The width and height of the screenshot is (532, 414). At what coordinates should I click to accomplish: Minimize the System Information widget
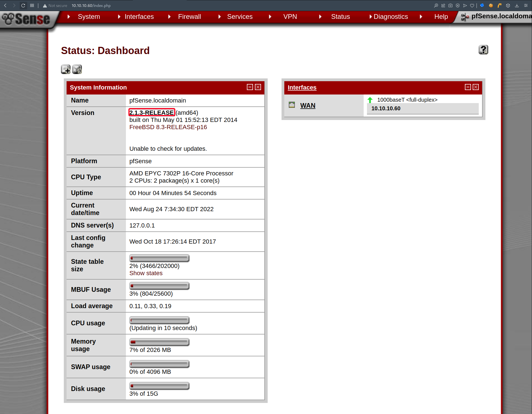pos(250,87)
